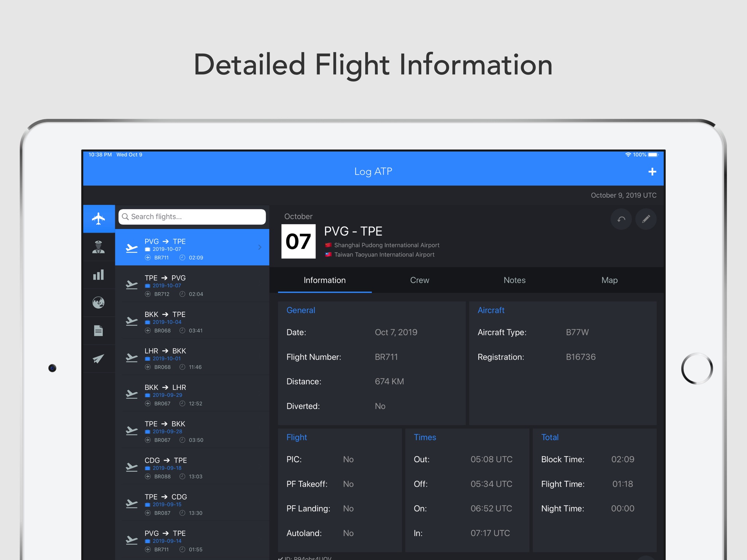The width and height of the screenshot is (747, 560).
Task: Open the flights airplane sidebar icon
Action: (98, 219)
